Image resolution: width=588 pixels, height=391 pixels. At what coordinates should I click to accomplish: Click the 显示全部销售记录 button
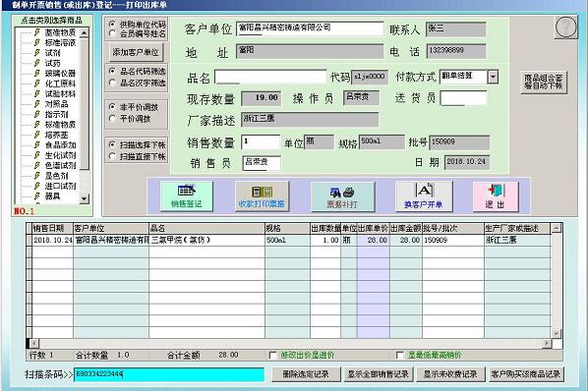[378, 374]
